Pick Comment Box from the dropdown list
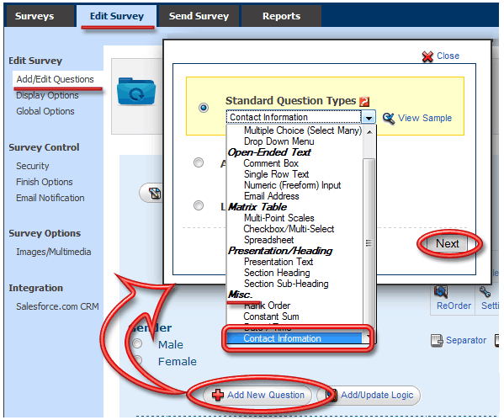This screenshot has height=420, width=504. pos(271,163)
